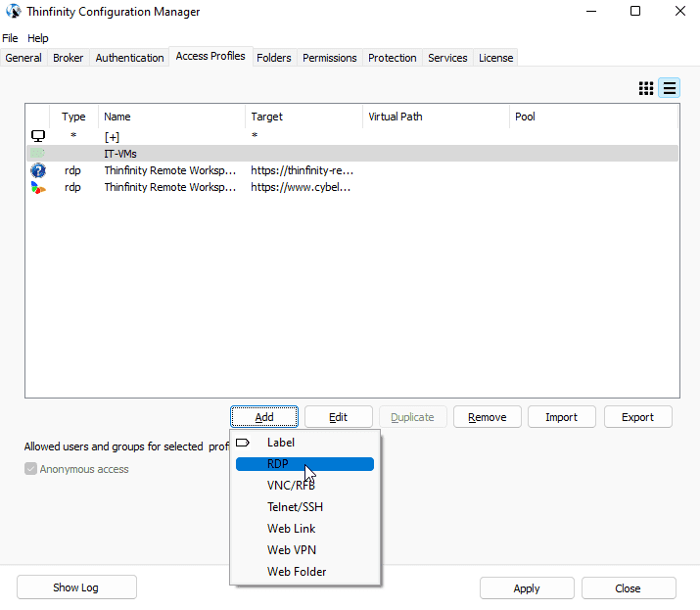Open the File menu
This screenshot has width=700, height=610.
pyautogui.click(x=10, y=38)
